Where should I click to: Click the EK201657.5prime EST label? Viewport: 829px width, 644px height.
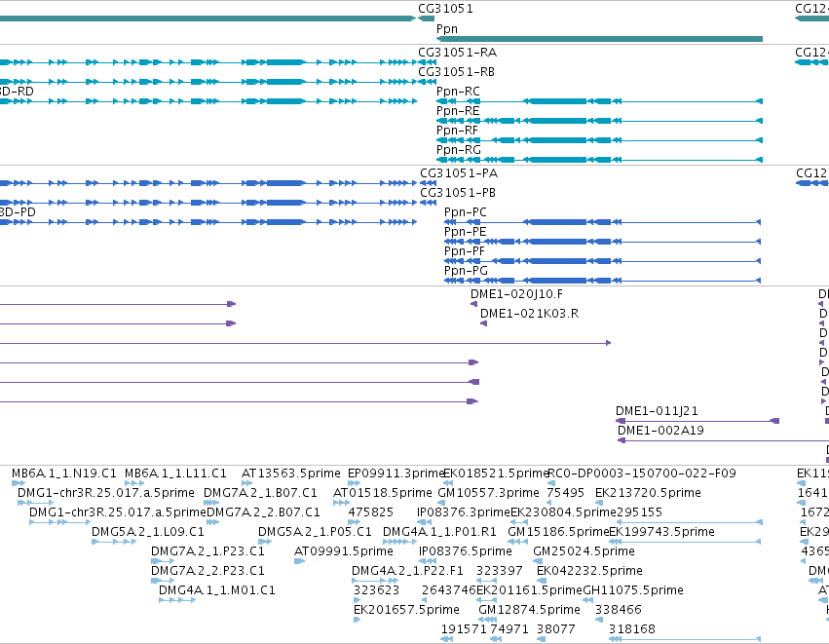406,610
